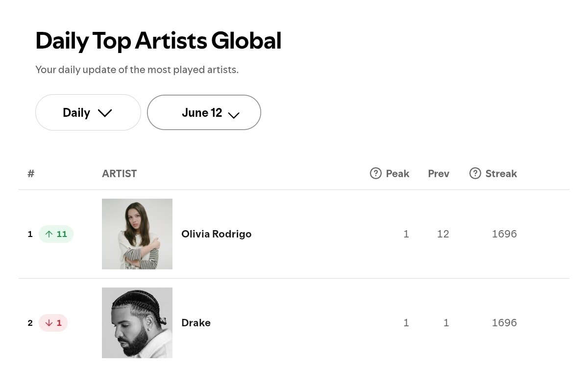Click Olivia Rodrigo's streak value 1696

click(x=504, y=234)
